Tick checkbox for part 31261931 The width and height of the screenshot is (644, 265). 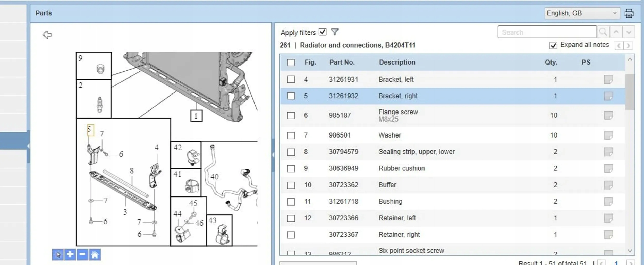291,79
